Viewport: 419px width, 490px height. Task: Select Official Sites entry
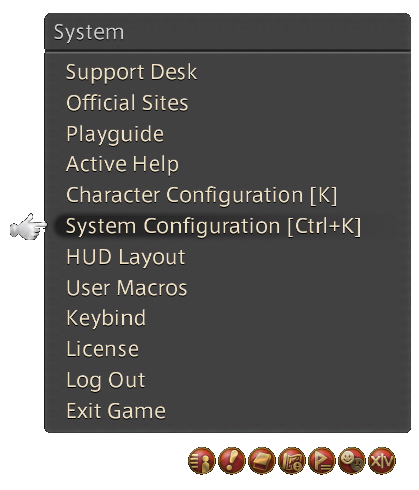(127, 103)
